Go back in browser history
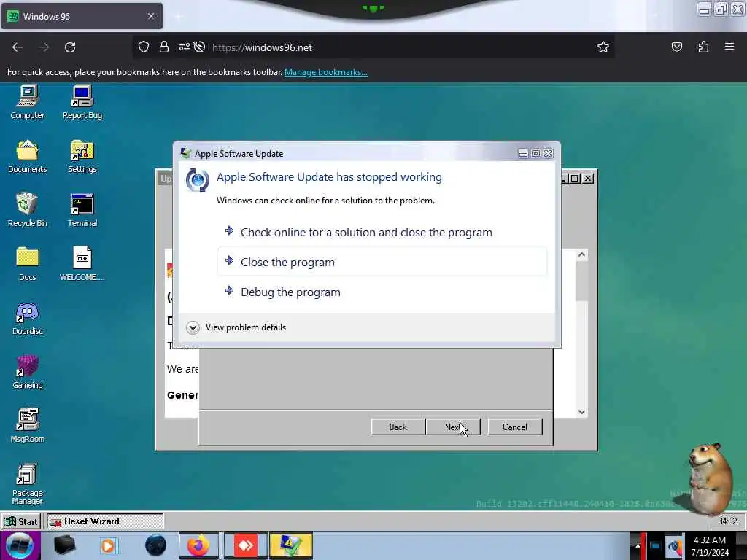This screenshot has width=747, height=560. [18, 47]
